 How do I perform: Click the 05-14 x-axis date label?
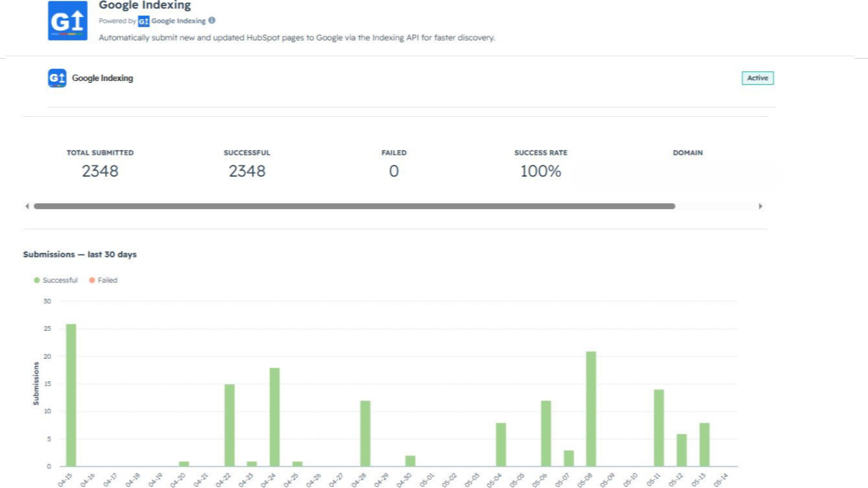(x=720, y=480)
